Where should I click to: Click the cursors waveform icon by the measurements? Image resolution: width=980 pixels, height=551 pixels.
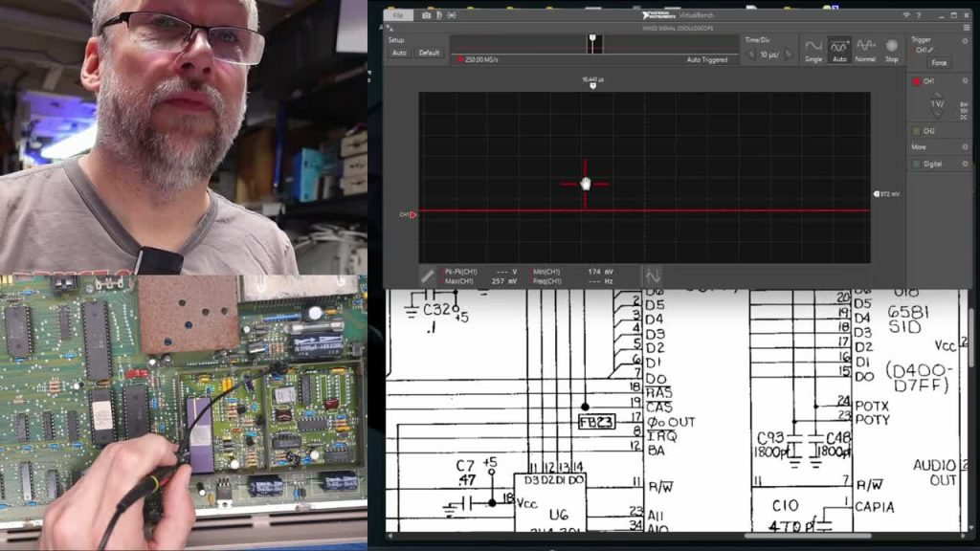click(x=653, y=275)
